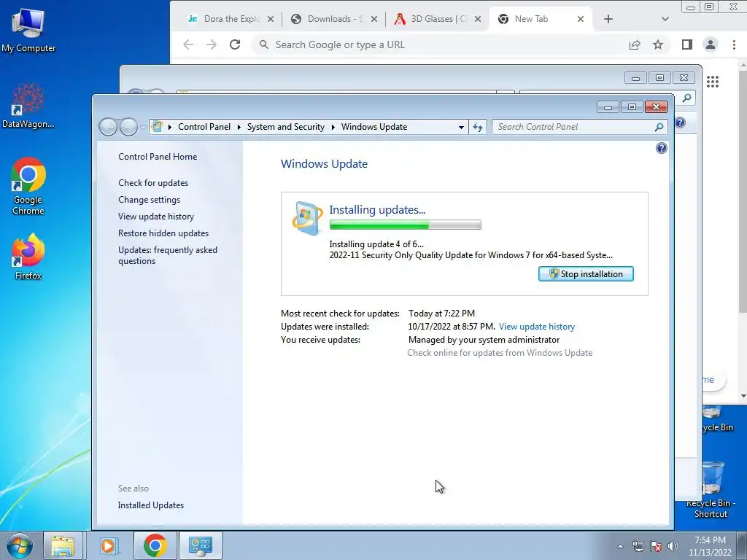747x560 pixels.
Task: Click Chrome's back arrow
Action: pos(188,44)
